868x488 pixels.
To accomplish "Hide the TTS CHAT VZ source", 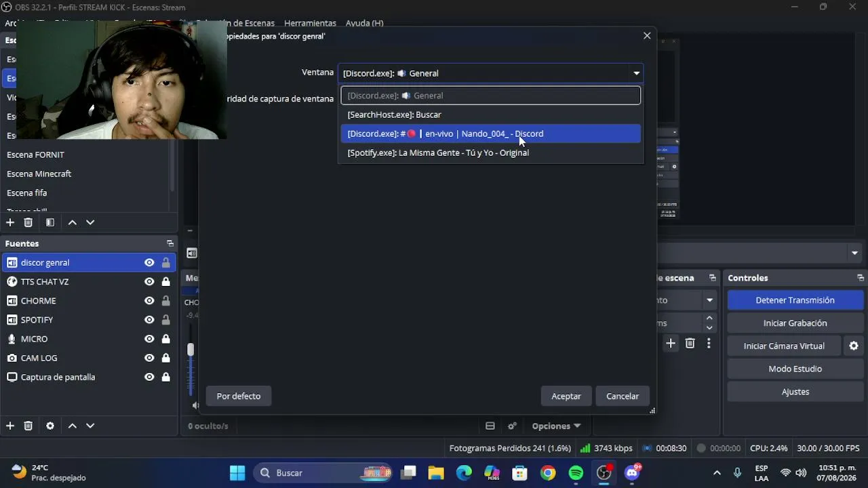I will coord(149,282).
